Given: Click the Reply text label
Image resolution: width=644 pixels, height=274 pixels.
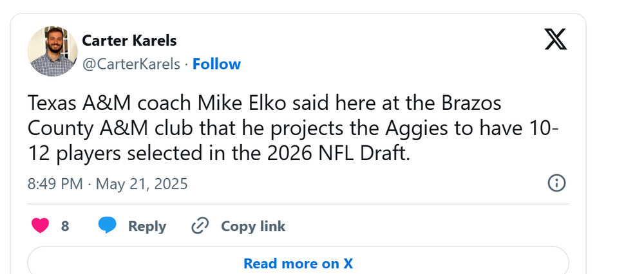Looking at the screenshot, I should [x=147, y=226].
